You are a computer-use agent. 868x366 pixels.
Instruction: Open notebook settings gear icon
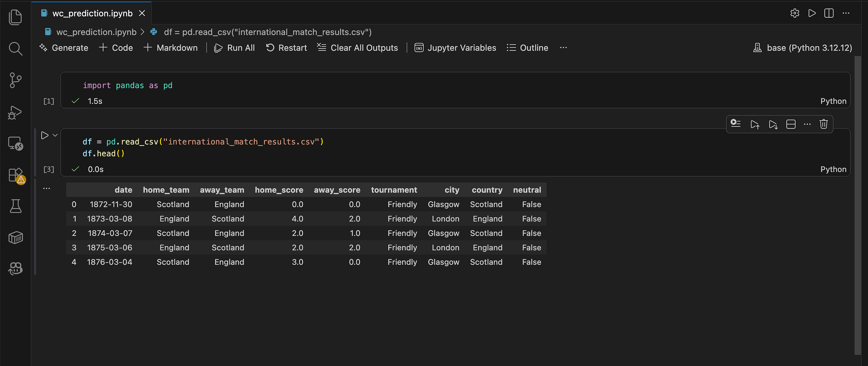pyautogui.click(x=795, y=13)
